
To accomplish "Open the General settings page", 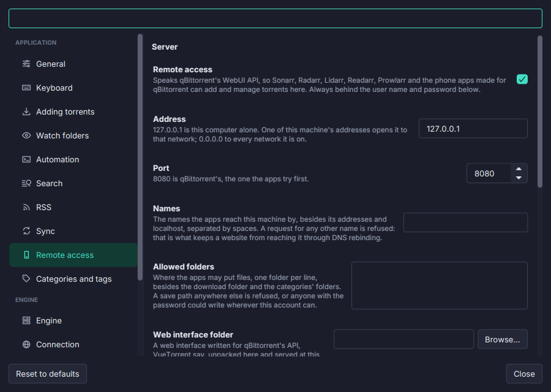I will tap(73, 64).
